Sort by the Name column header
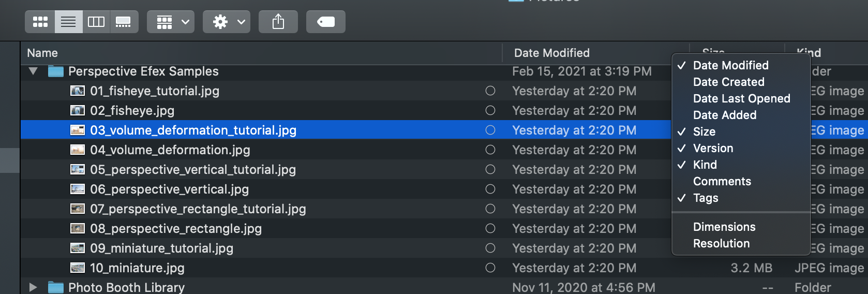Viewport: 868px width, 294px height. (42, 53)
